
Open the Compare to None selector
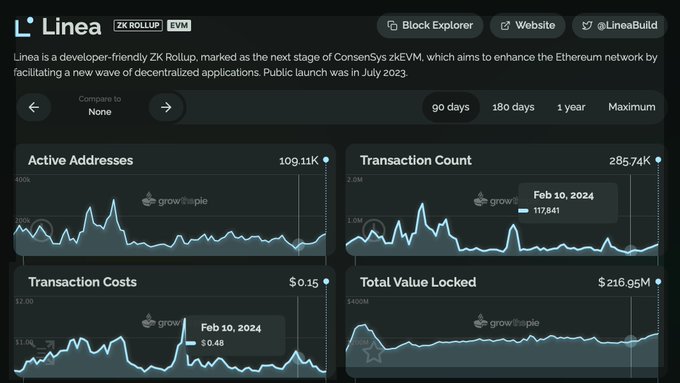[100, 106]
